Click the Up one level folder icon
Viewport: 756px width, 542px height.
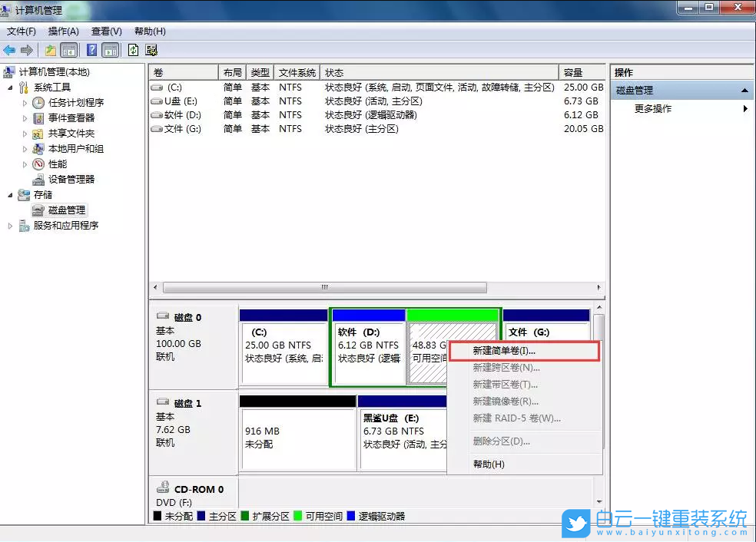click(x=51, y=50)
